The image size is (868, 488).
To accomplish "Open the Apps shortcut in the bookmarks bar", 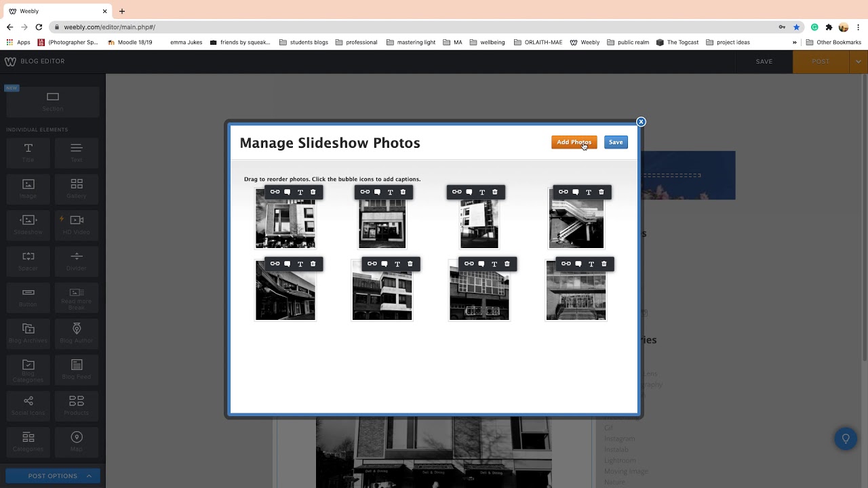I will (18, 42).
